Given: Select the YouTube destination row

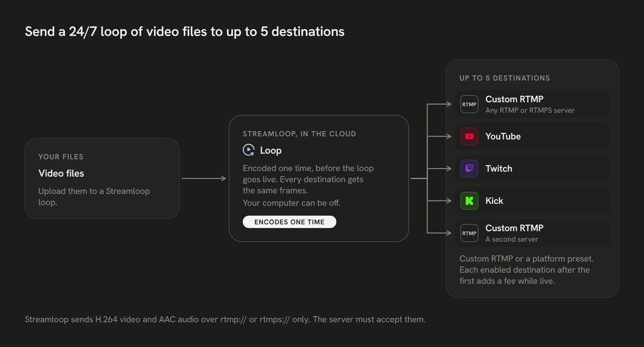Looking at the screenshot, I should coord(532,136).
